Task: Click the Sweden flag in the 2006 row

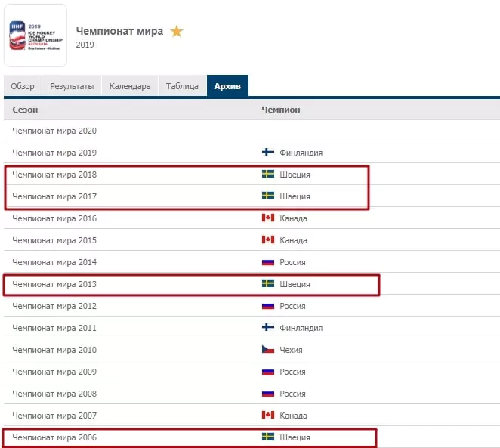Action: coord(268,437)
